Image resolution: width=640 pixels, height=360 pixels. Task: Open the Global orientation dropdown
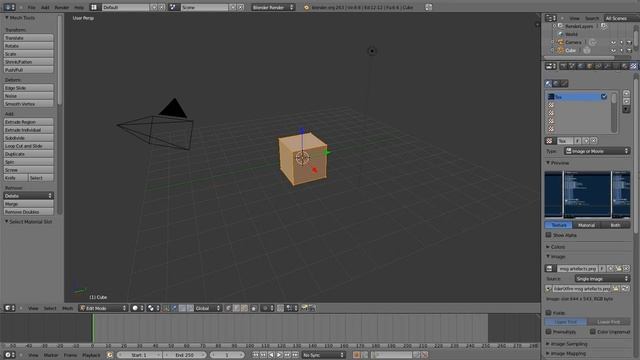click(208, 308)
